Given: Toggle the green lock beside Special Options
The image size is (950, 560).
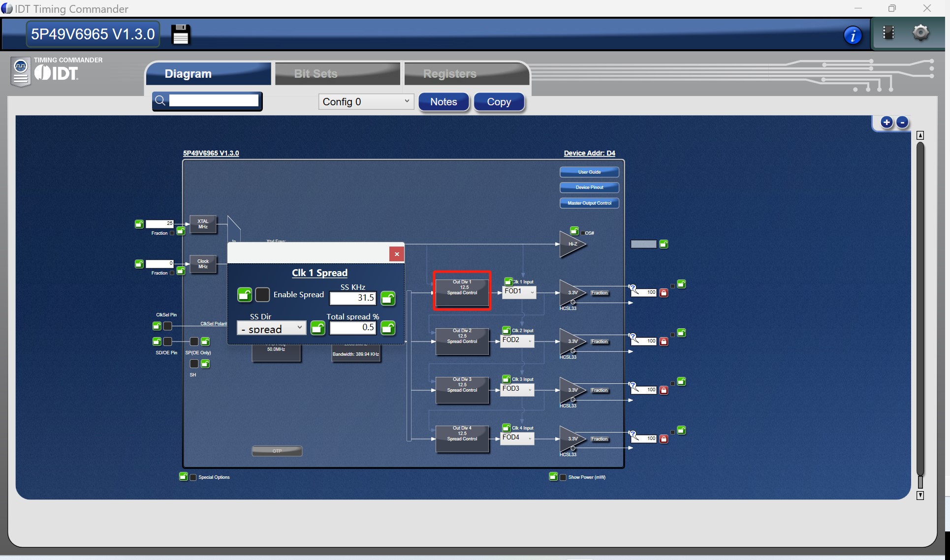Looking at the screenshot, I should click(183, 476).
